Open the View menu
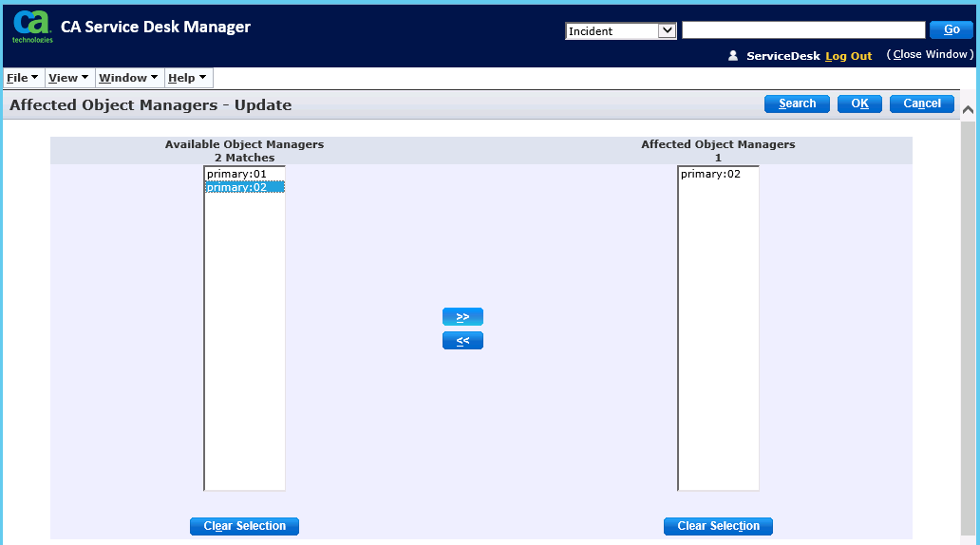 point(68,78)
